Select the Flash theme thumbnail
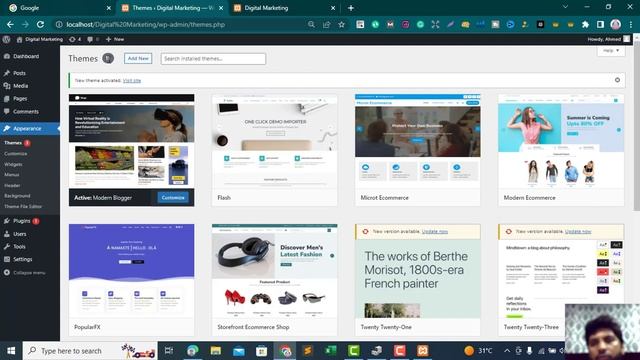640x360 pixels. click(x=275, y=141)
